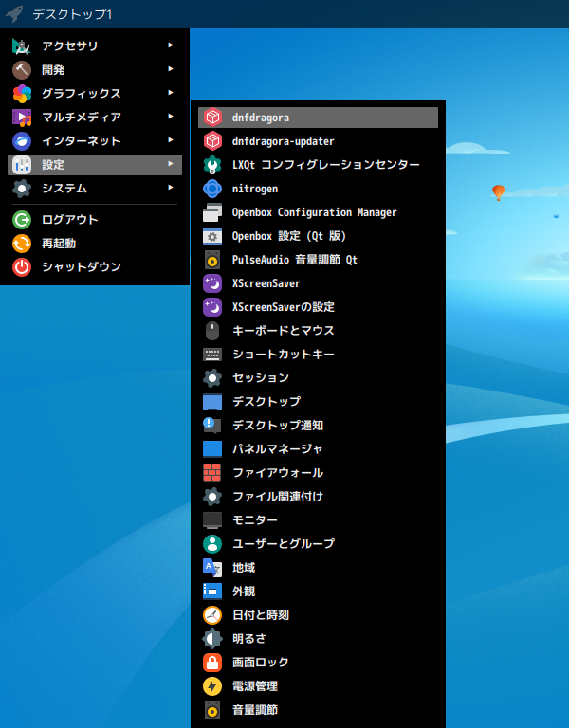The height and width of the screenshot is (728, 569).
Task: Click the ファイアウォール brick wall icon
Action: pos(212,473)
